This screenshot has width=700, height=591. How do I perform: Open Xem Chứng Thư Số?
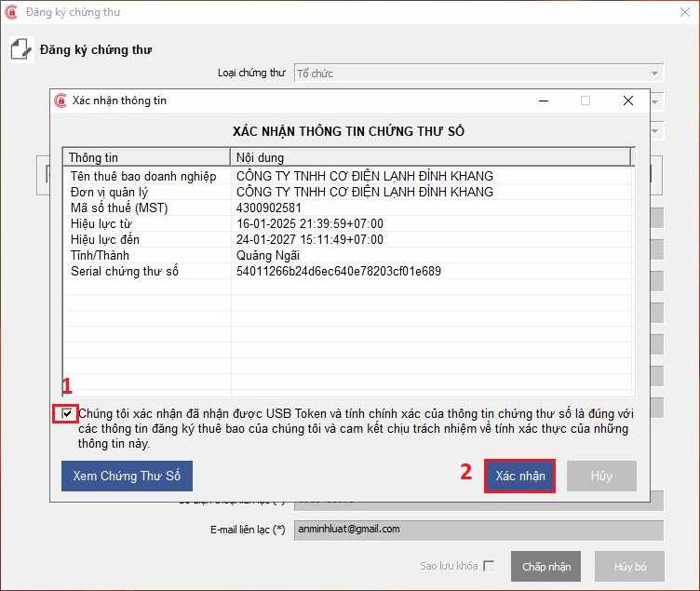pos(127,476)
